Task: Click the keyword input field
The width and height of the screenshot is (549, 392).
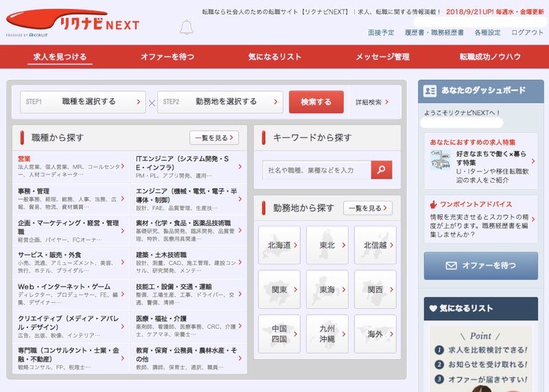Action: 317,170
